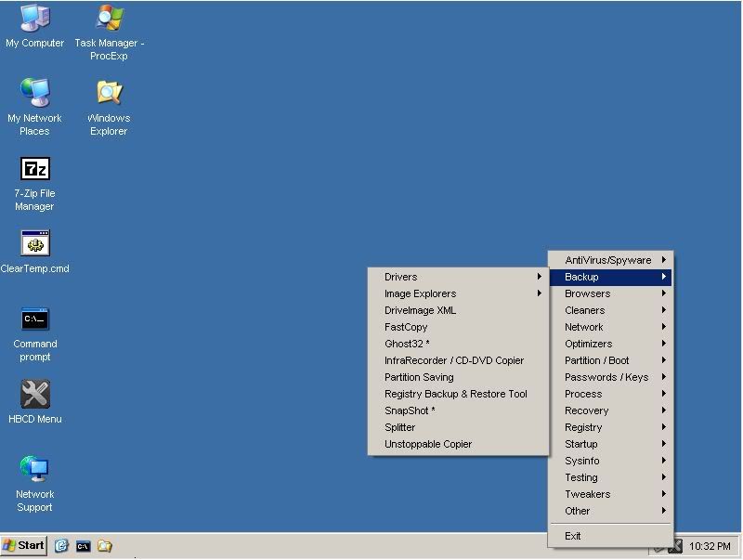Open the Cleaners submenu
Screen dimensions: 743x560
pyautogui.click(x=610, y=310)
